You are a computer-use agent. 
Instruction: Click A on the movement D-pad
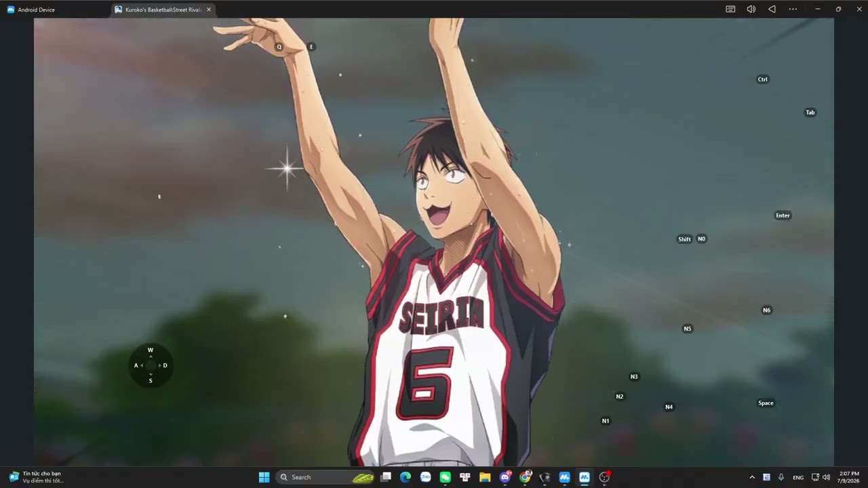click(x=136, y=365)
